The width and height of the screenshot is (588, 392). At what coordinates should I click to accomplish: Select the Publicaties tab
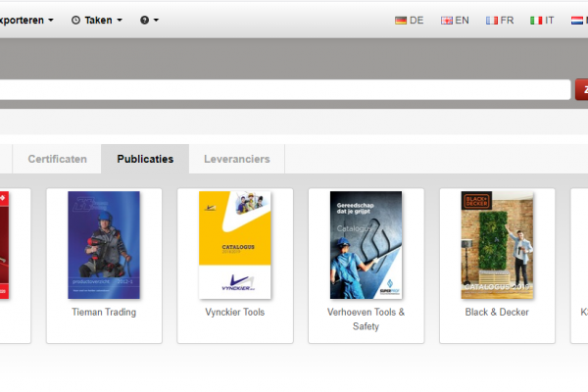(x=145, y=159)
